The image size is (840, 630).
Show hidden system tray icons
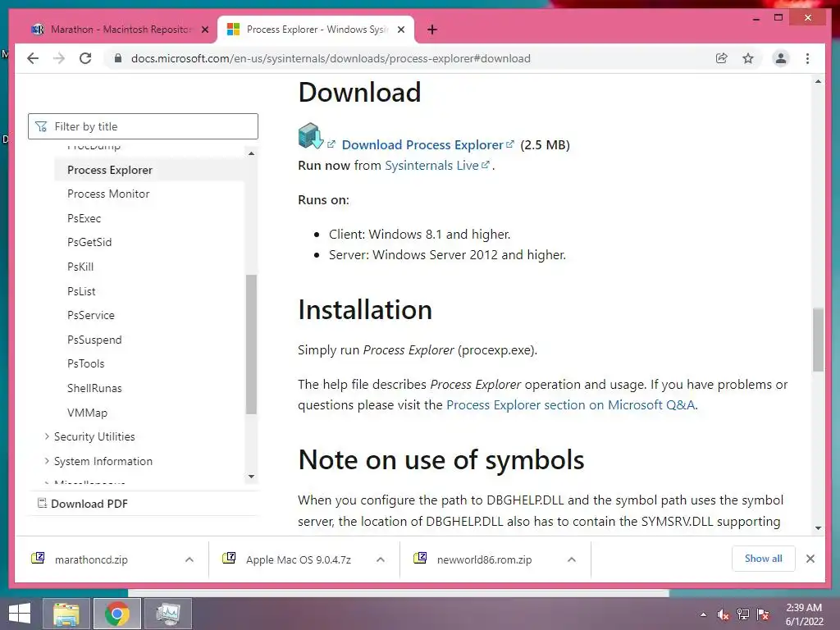(x=703, y=614)
